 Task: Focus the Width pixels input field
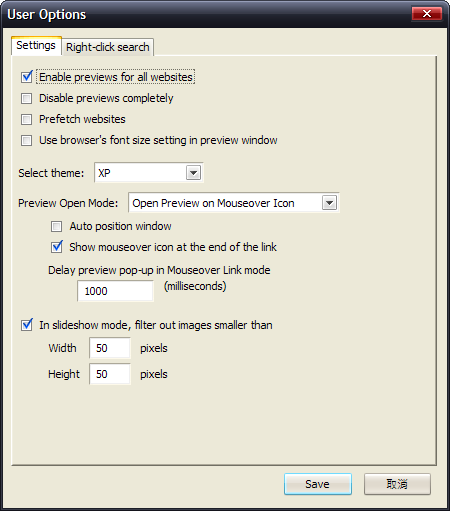coord(110,348)
